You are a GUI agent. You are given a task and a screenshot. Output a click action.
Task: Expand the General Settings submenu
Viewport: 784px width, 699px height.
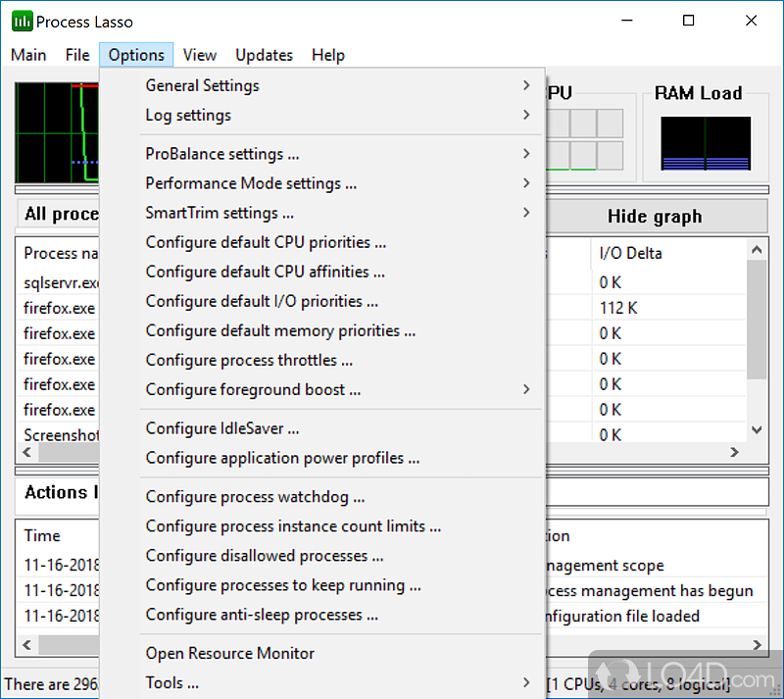[x=202, y=85]
